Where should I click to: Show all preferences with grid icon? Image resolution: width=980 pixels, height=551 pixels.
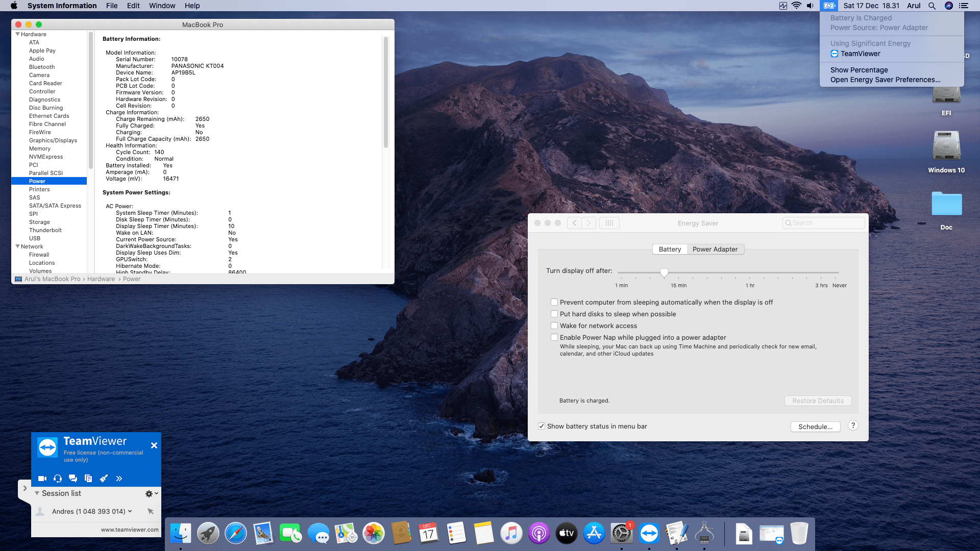click(x=609, y=223)
